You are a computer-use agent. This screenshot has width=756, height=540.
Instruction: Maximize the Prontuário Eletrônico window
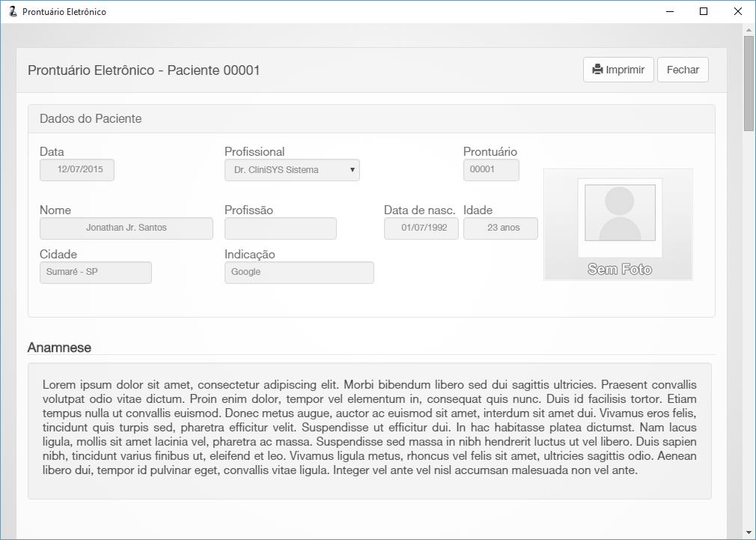(x=703, y=11)
